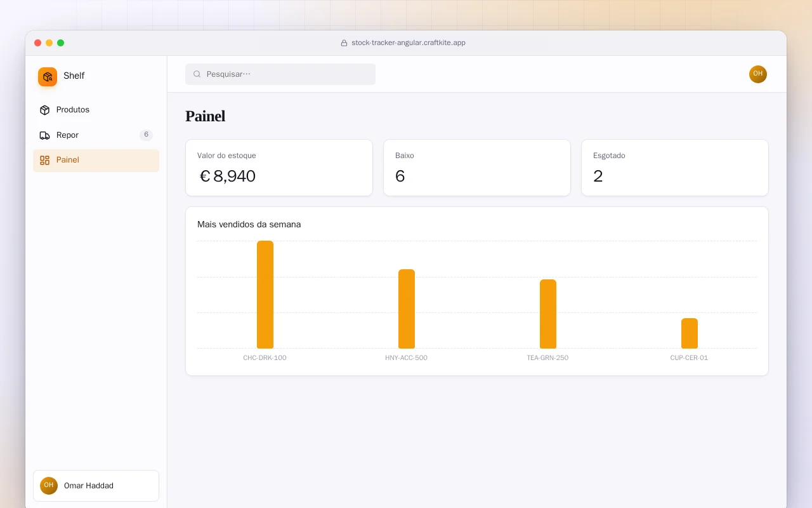The image size is (812, 508).
Task: Click the lock icon beside the URL
Action: coord(344,43)
